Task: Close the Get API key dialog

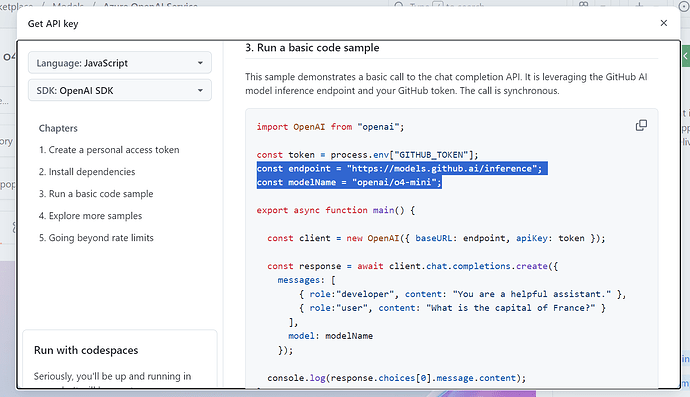Action: click(664, 23)
